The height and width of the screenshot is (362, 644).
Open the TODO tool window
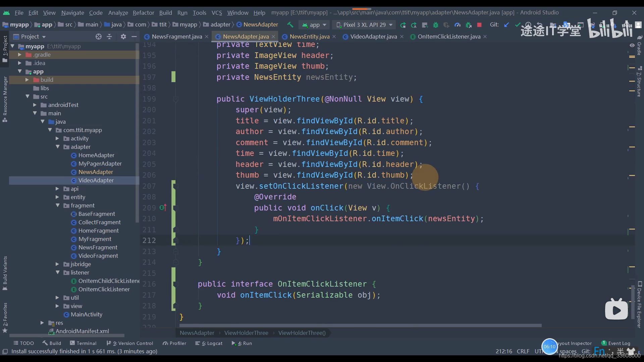tap(24, 343)
